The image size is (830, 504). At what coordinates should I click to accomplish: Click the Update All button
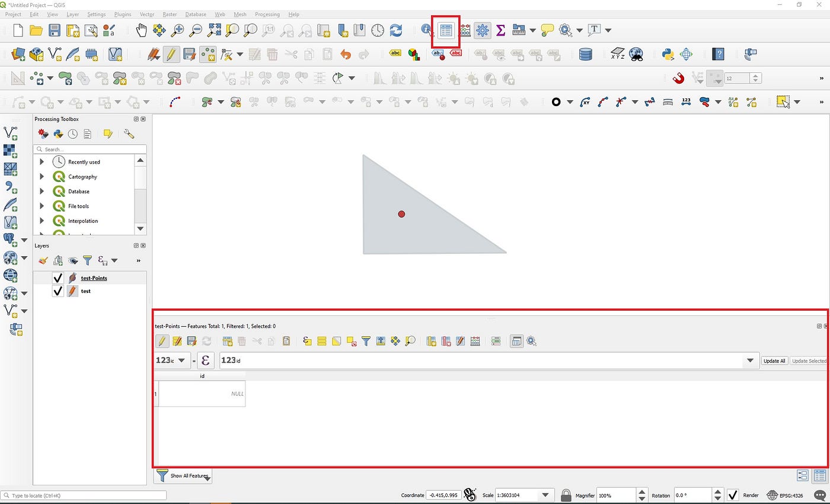click(x=774, y=361)
